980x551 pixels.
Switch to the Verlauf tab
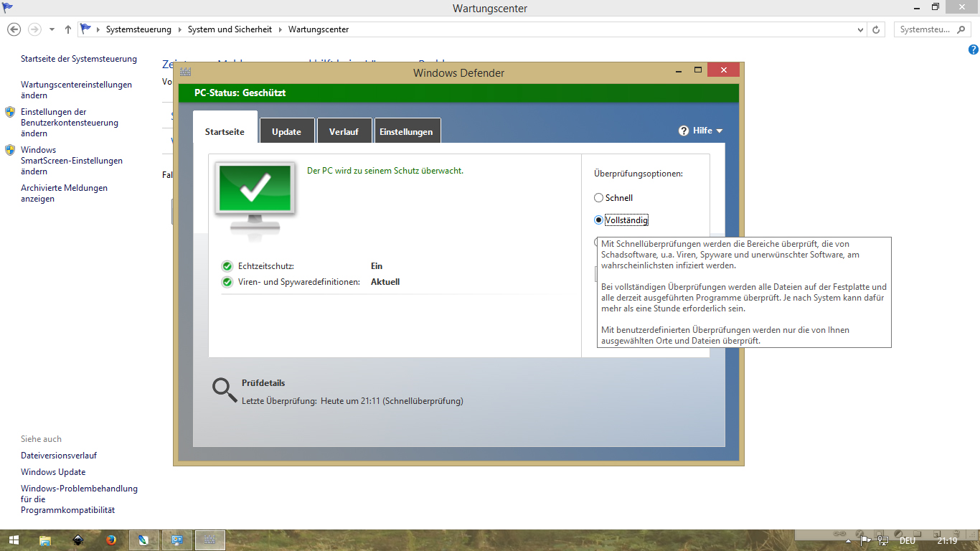(344, 131)
